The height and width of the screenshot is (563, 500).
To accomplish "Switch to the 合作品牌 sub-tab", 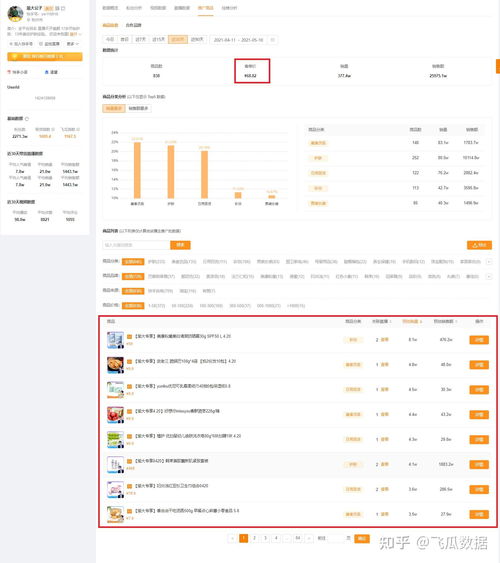I will pyautogui.click(x=133, y=25).
